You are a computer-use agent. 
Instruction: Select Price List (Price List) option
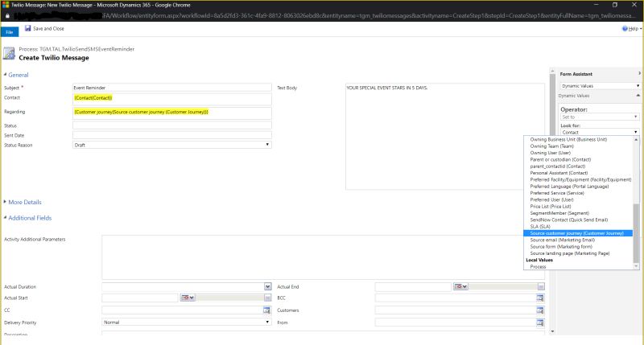[551, 207]
